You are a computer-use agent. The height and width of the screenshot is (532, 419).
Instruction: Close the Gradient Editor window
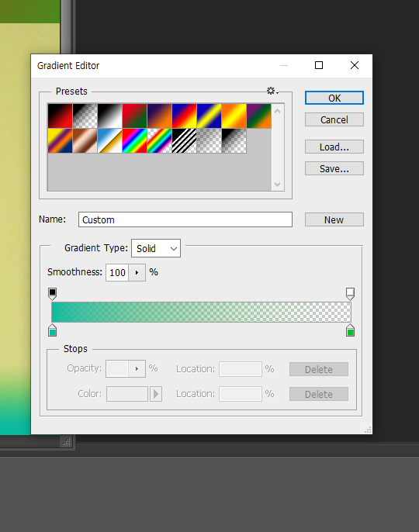tap(355, 65)
